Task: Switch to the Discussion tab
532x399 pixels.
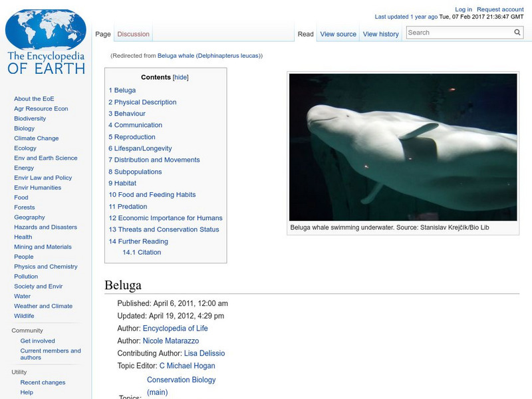Action: pos(133,34)
